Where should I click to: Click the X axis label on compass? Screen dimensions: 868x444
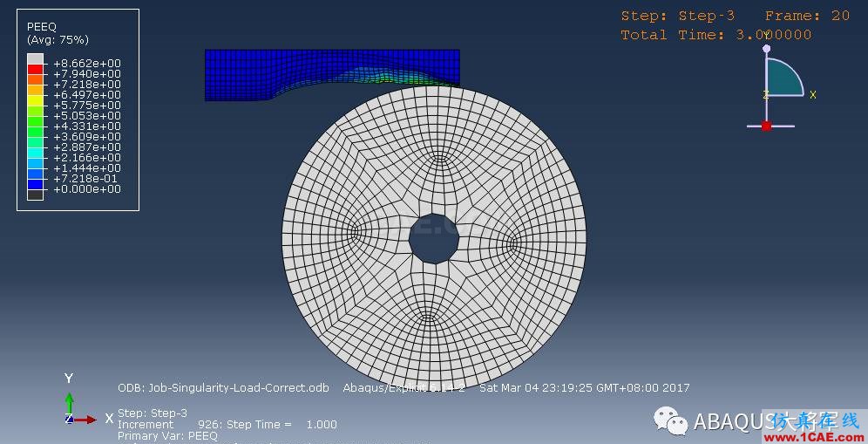[x=812, y=95]
